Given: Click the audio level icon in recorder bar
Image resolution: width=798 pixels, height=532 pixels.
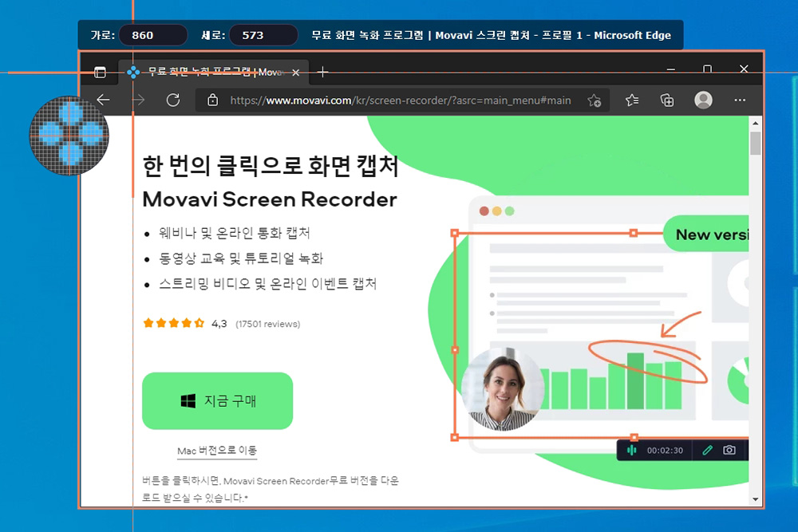Looking at the screenshot, I should point(631,450).
